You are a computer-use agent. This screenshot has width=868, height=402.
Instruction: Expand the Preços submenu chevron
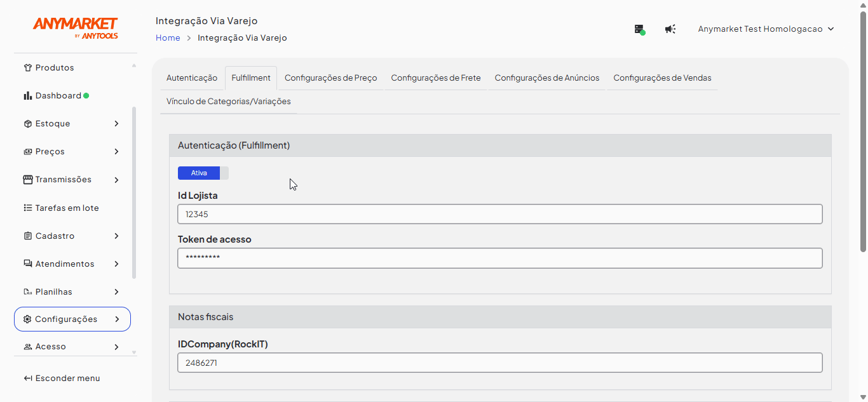tap(116, 152)
